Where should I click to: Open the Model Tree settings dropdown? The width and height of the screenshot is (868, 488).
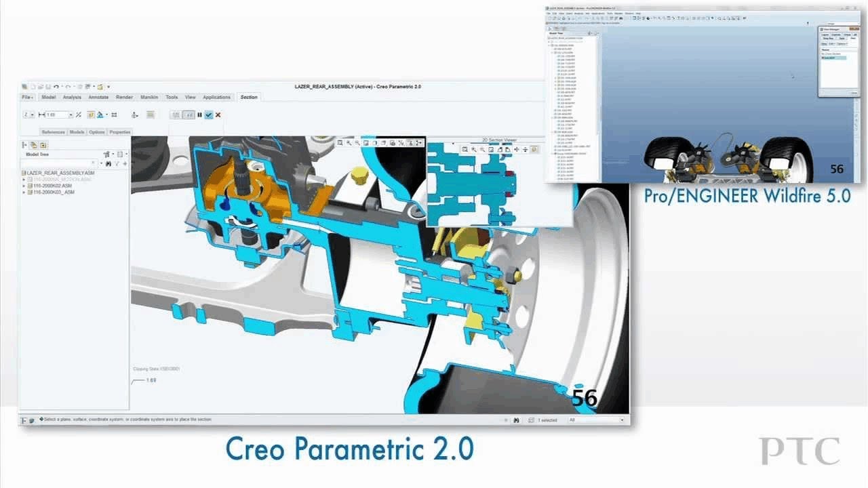pos(107,155)
